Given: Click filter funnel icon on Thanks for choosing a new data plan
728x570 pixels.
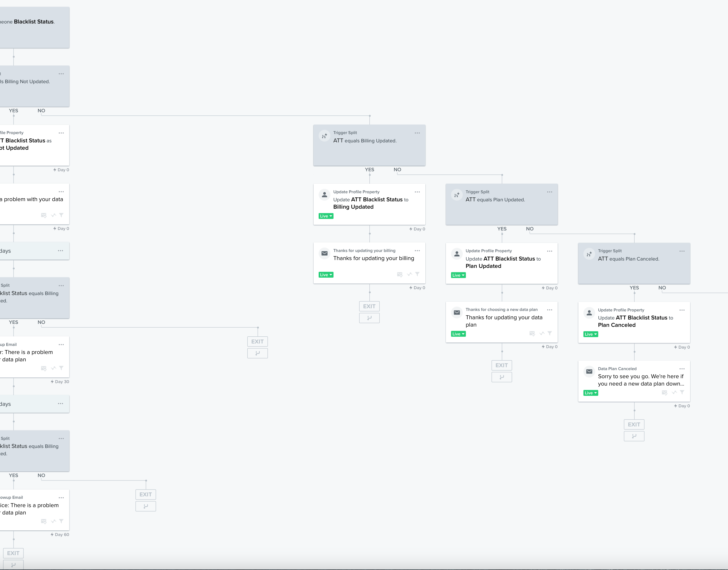Looking at the screenshot, I should coord(550,333).
